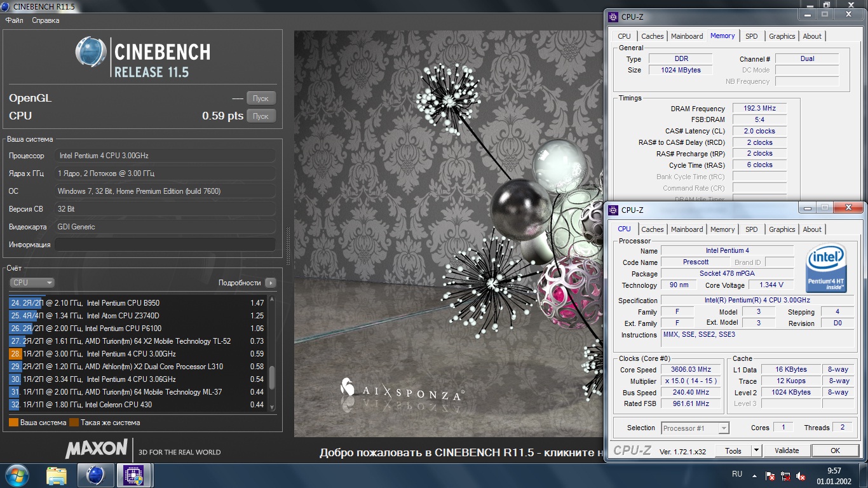Open the CPU ranking type dropdown
Image resolution: width=868 pixels, height=488 pixels.
(x=32, y=283)
